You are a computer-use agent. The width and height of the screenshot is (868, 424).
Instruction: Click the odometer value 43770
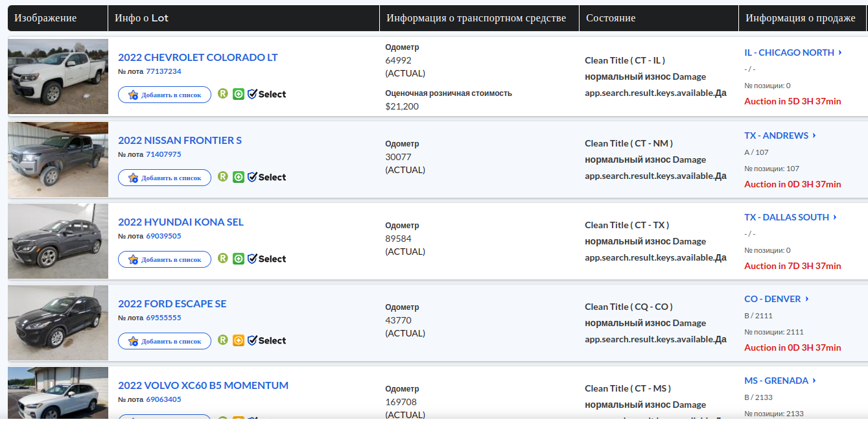[x=398, y=320]
